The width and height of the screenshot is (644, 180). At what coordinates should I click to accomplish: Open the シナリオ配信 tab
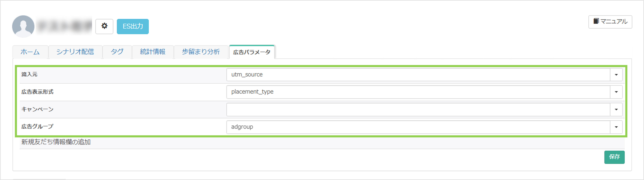(75, 52)
